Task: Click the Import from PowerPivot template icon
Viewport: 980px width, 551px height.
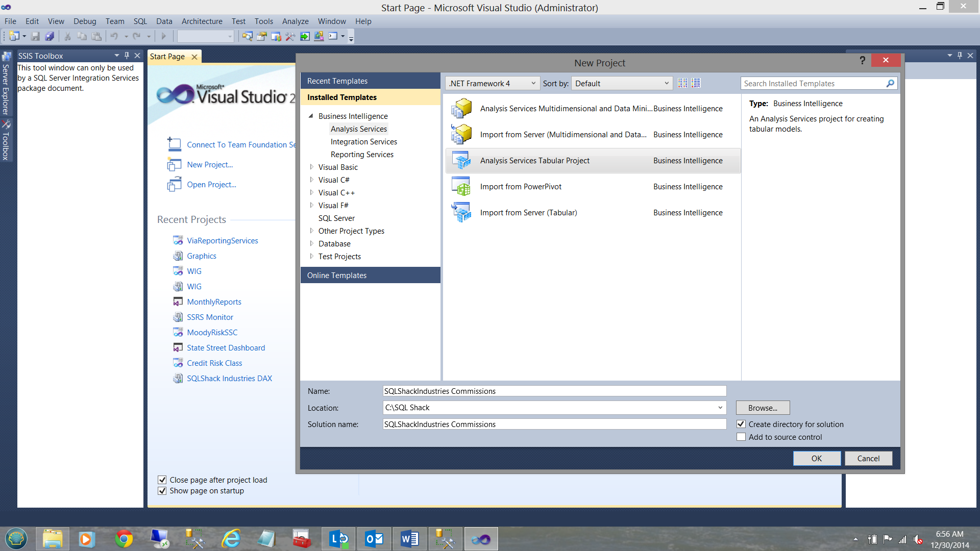Action: click(x=461, y=187)
